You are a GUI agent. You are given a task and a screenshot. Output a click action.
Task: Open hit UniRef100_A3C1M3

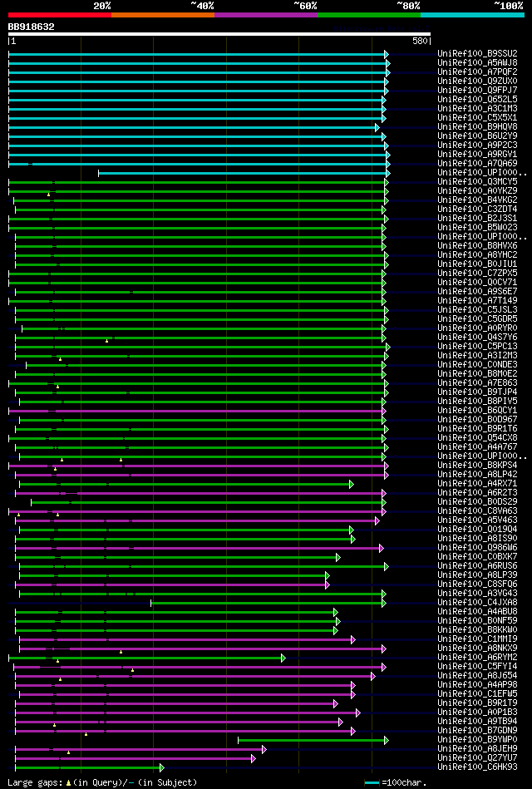tap(477, 109)
